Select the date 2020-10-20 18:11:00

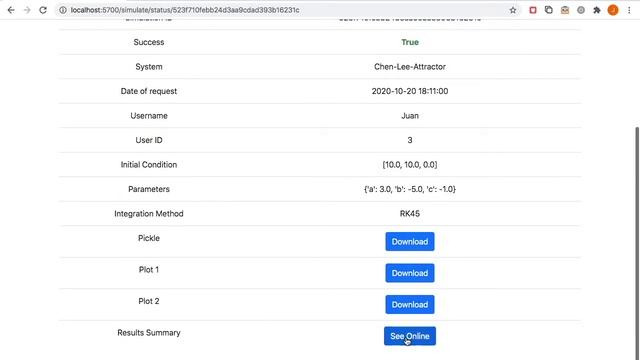pyautogui.click(x=410, y=91)
